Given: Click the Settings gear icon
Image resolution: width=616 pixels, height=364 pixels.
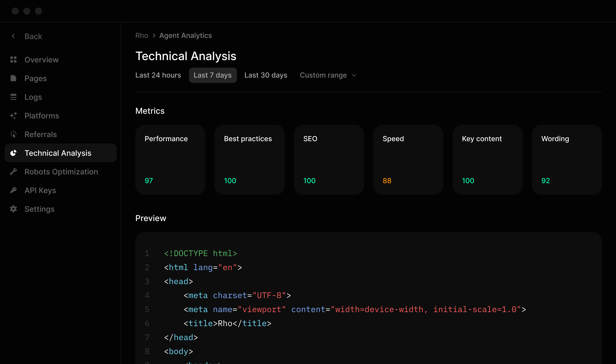Looking at the screenshot, I should click(x=13, y=209).
